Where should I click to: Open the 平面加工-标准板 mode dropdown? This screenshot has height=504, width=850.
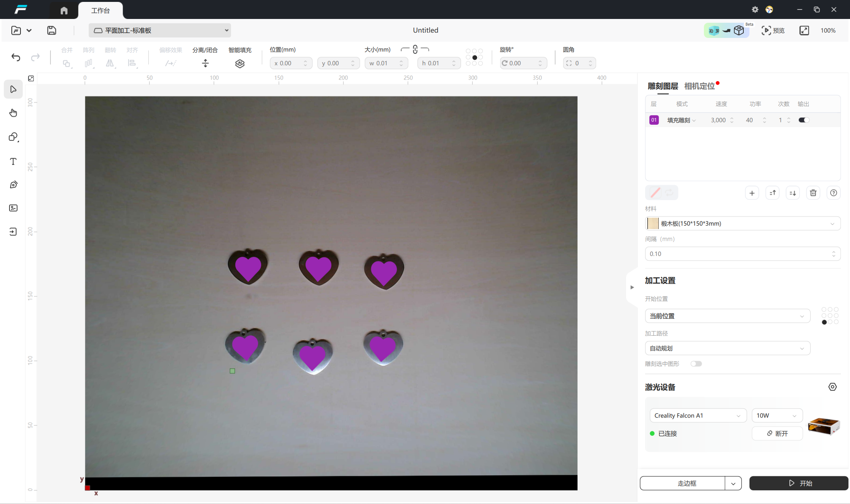coord(160,30)
